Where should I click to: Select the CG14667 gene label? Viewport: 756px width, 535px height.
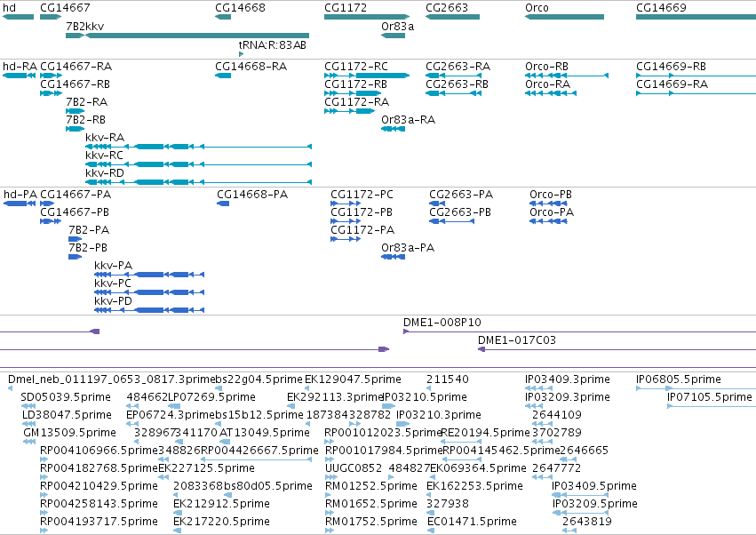pyautogui.click(x=65, y=8)
